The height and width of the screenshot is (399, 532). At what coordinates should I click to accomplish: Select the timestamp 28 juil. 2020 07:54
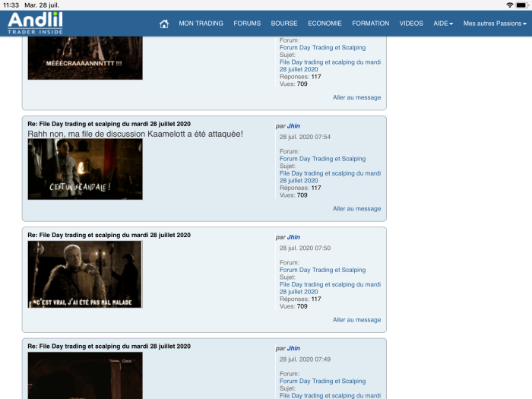point(305,137)
